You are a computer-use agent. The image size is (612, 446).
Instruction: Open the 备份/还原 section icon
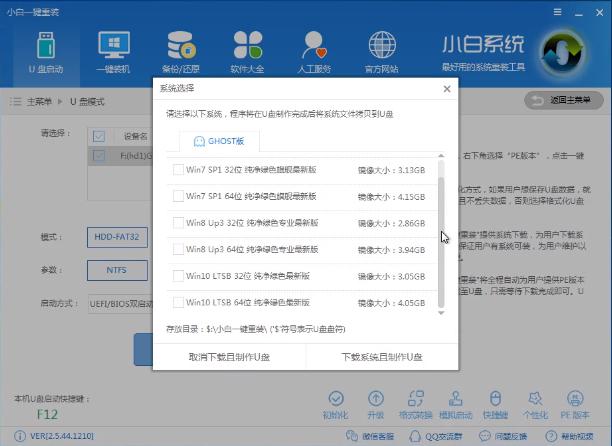[x=181, y=45]
